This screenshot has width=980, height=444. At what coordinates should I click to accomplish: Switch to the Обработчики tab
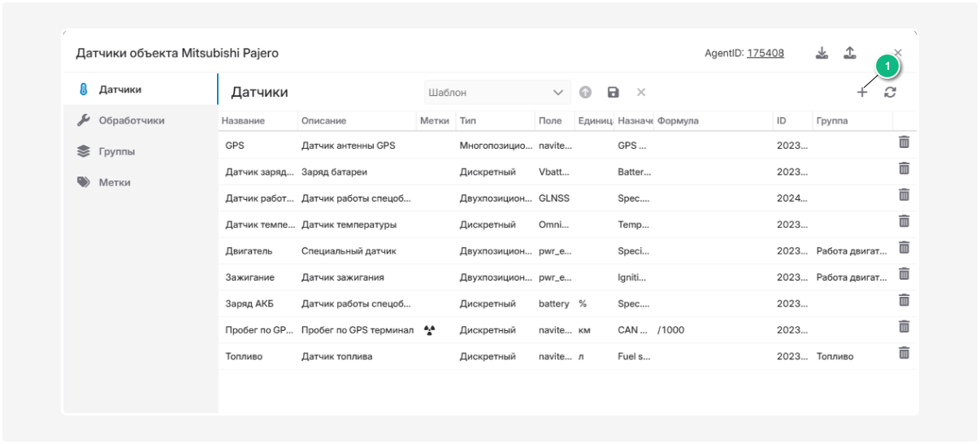[x=132, y=120]
